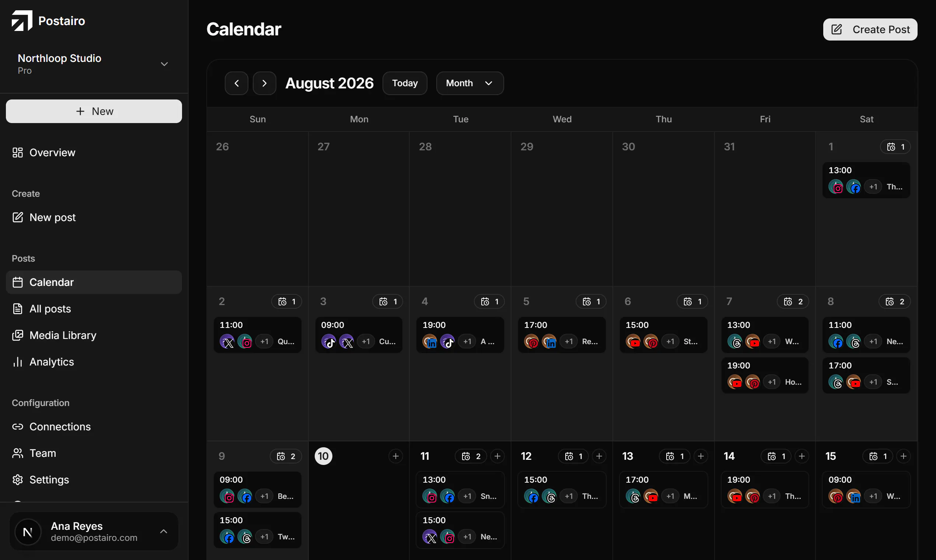Go to the previous month
The image size is (936, 560).
click(237, 83)
